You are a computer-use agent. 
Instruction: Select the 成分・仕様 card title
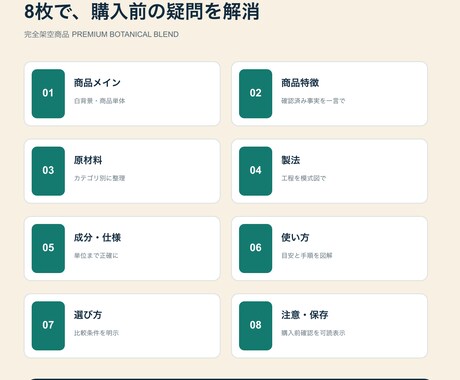coord(97,237)
